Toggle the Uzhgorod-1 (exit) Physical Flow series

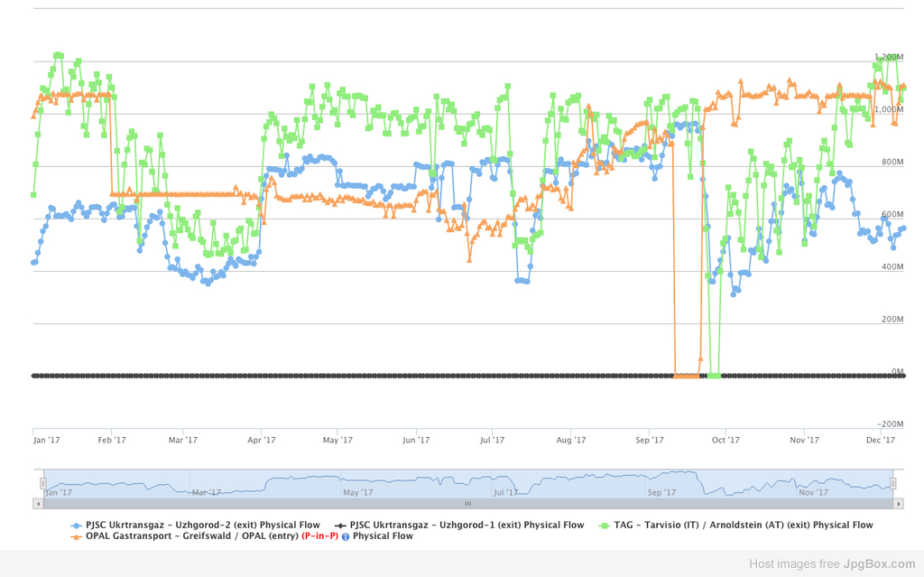point(459,525)
